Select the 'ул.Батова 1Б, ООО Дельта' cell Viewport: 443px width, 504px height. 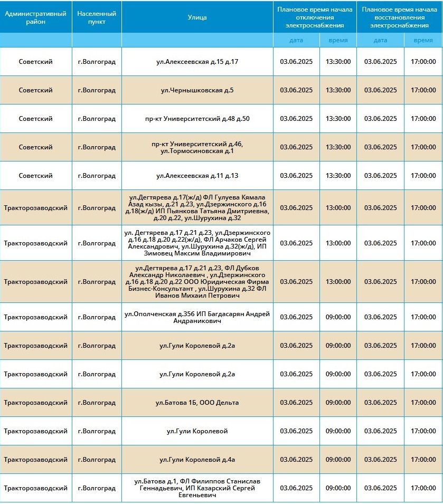click(197, 403)
